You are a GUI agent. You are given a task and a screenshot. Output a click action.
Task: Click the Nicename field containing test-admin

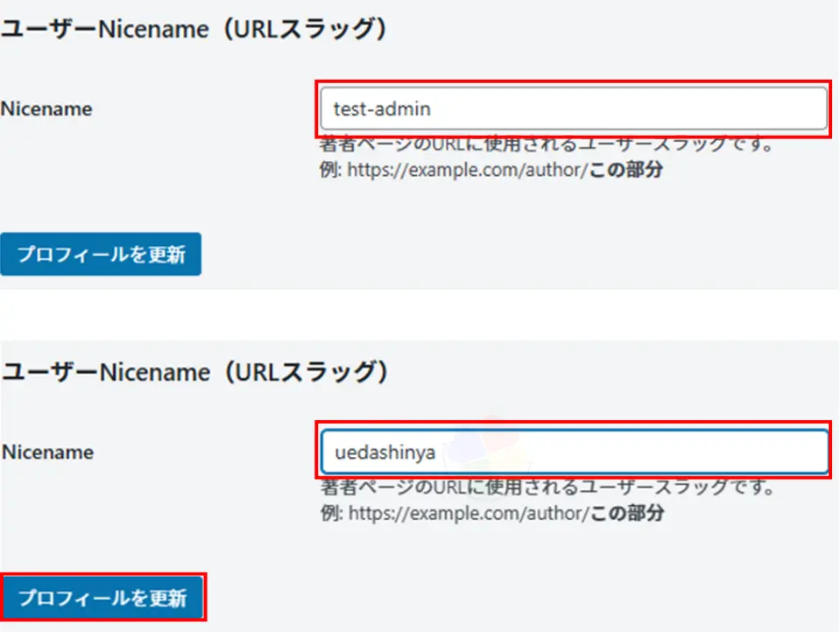click(574, 109)
